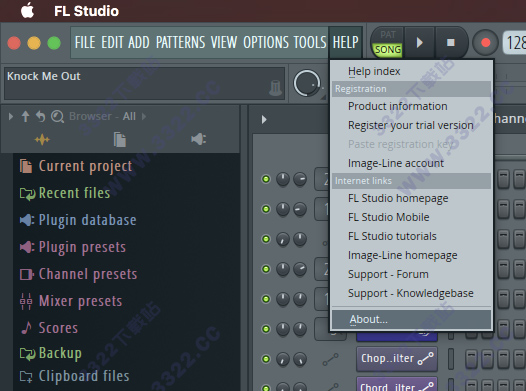Open the browser search magnifier
The width and height of the screenshot is (526, 391).
coord(57,116)
